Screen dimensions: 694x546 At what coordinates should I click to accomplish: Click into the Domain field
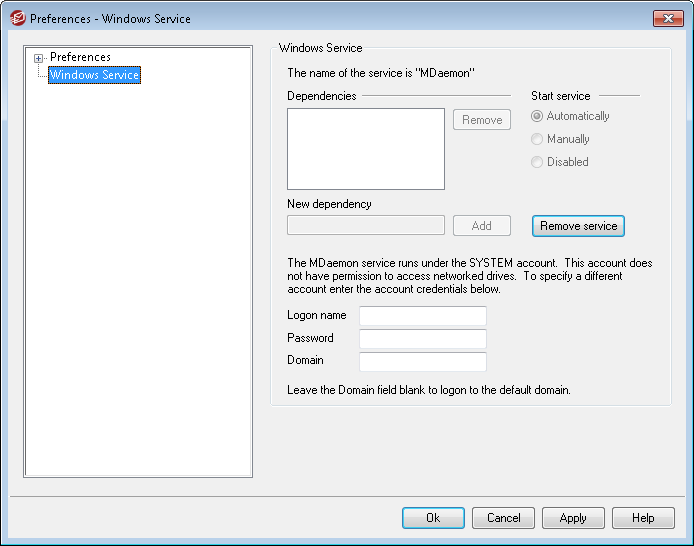[x=422, y=362]
